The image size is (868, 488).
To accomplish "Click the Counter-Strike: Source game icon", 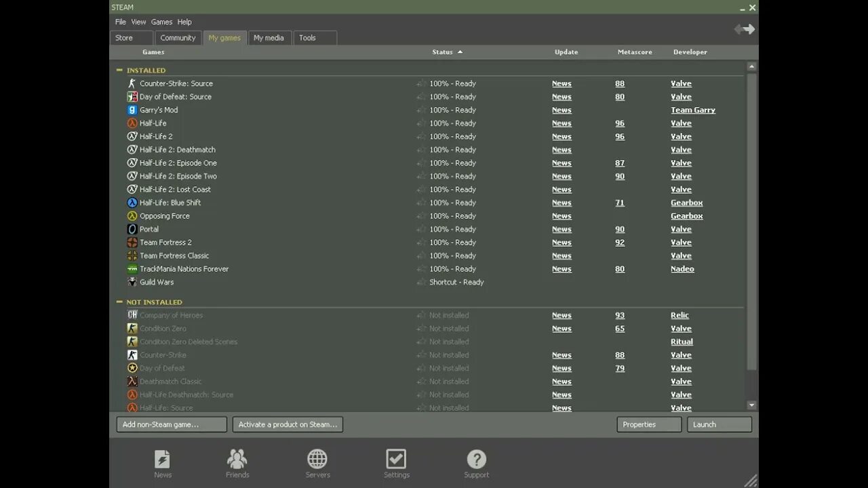I will (132, 83).
